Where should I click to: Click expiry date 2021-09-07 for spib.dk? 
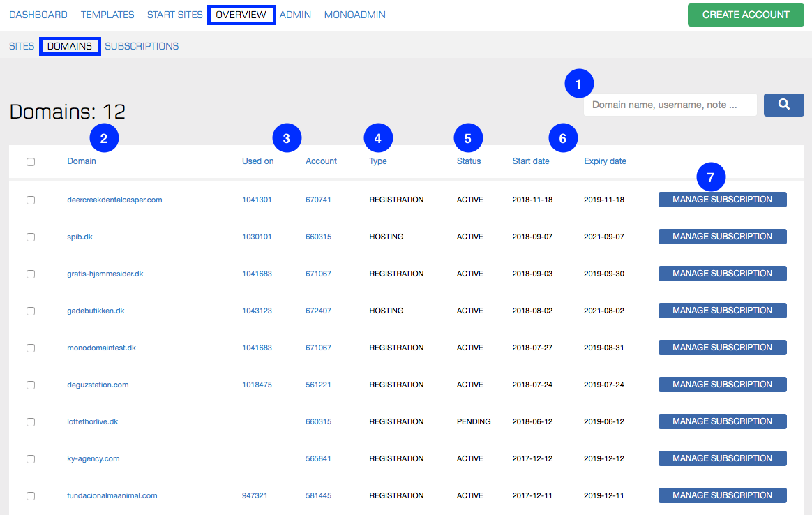click(604, 237)
